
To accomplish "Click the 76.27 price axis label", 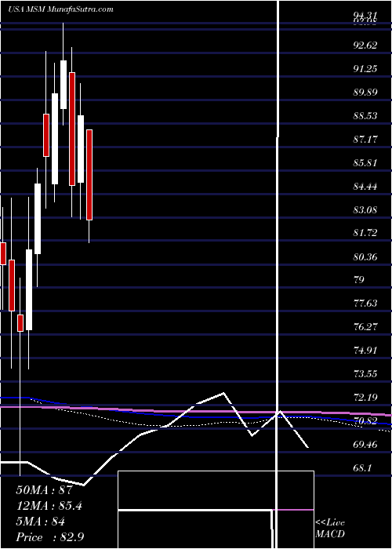I will [365, 327].
